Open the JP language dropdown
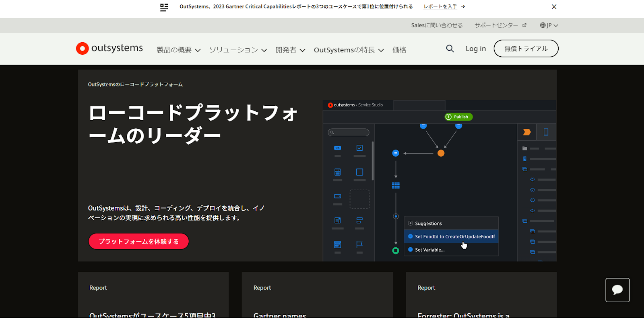Viewport: 644px width, 318px height. click(549, 25)
